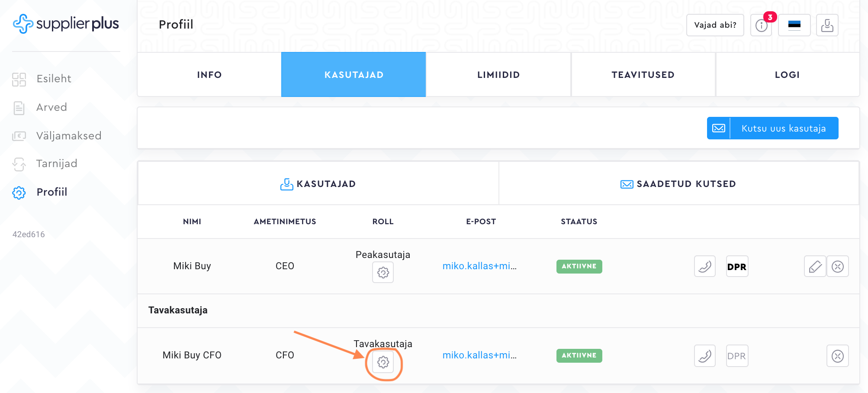The height and width of the screenshot is (393, 868).
Task: Open notifications info icon with badge 3
Action: coord(762,25)
